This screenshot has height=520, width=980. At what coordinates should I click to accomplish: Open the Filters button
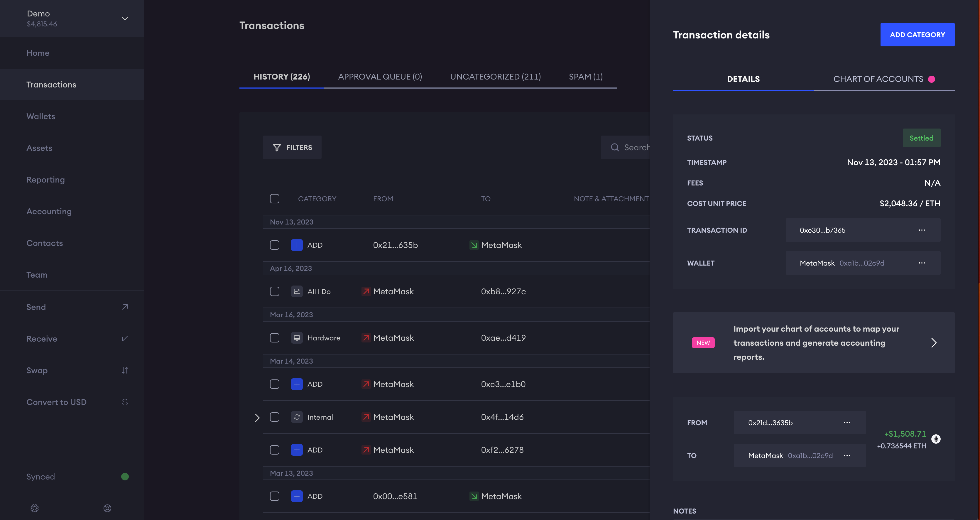click(292, 147)
